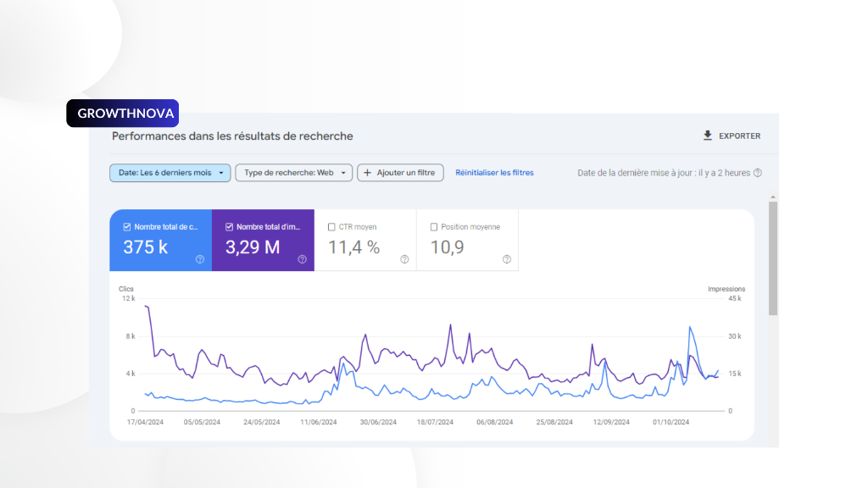
Task: Click the 10,9 average position value
Action: tap(448, 247)
